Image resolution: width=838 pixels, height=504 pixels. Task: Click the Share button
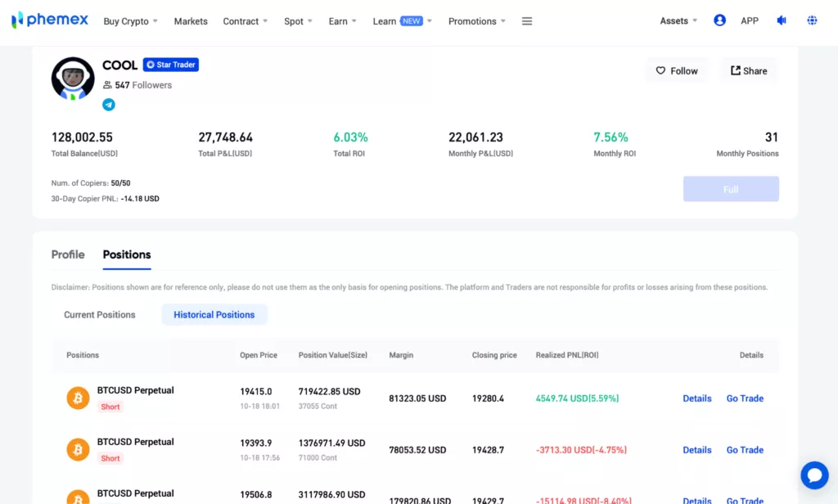pos(749,71)
